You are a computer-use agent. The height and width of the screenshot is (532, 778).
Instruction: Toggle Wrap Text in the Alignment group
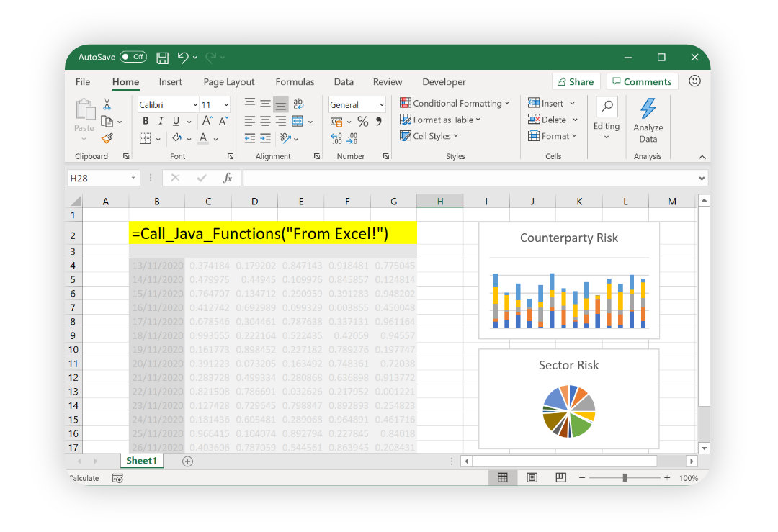coord(299,104)
